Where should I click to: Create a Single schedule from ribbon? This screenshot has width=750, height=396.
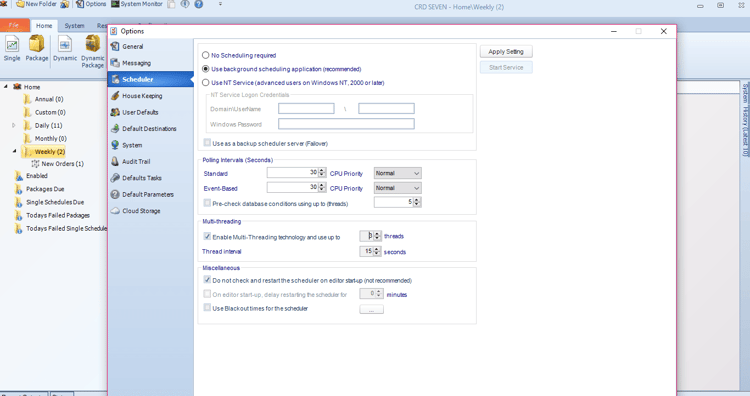pos(12,50)
